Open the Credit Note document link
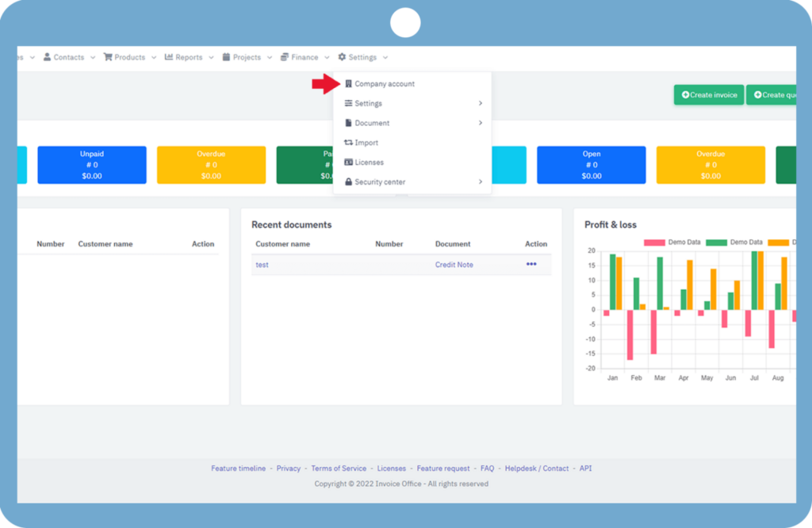812x528 pixels. [x=454, y=265]
